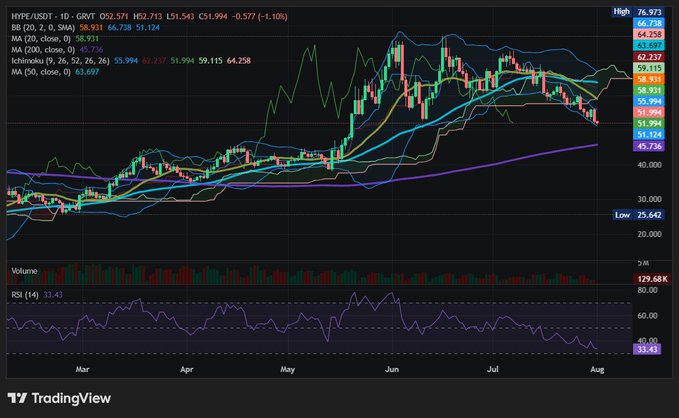Click the low value L51.543

[180, 16]
